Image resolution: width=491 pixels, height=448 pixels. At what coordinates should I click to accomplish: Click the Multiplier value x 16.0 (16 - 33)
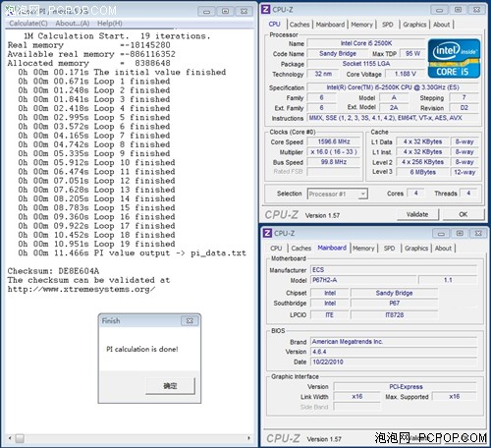[334, 151]
